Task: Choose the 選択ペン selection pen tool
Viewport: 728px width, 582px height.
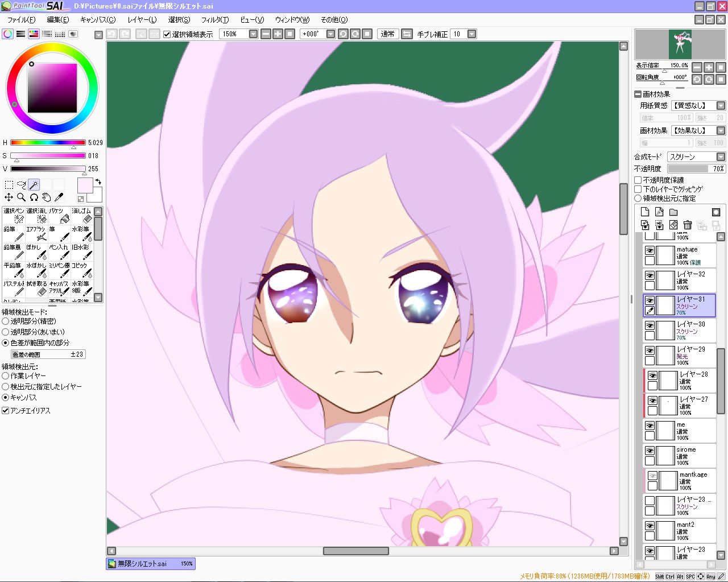Action: click(x=14, y=216)
